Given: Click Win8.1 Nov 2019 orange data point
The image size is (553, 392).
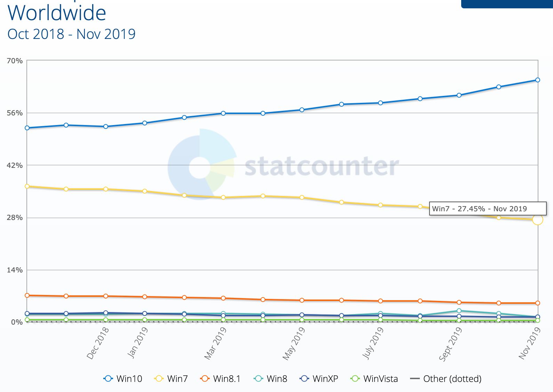Looking at the screenshot, I should point(538,303).
